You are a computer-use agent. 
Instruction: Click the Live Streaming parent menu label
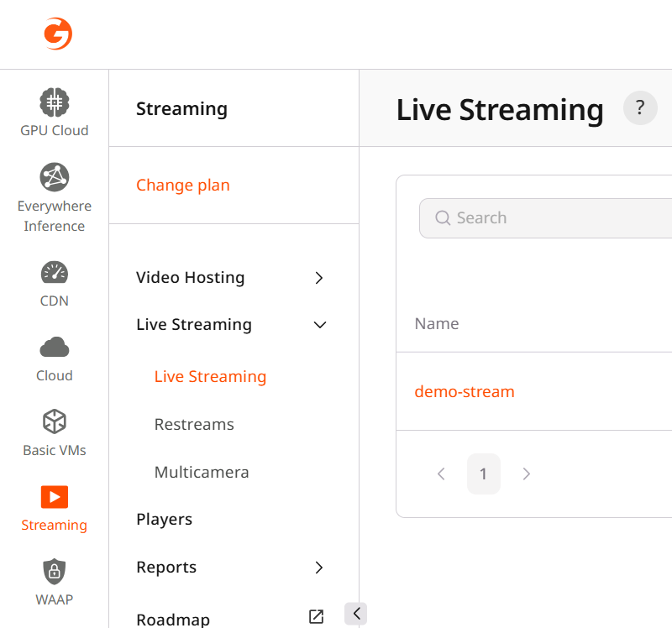pyautogui.click(x=194, y=325)
